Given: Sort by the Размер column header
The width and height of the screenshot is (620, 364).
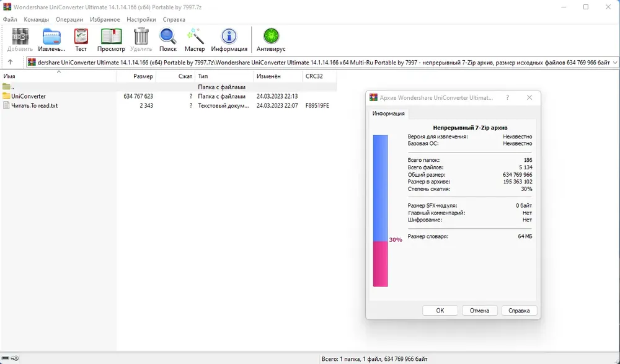Looking at the screenshot, I should click(136, 76).
